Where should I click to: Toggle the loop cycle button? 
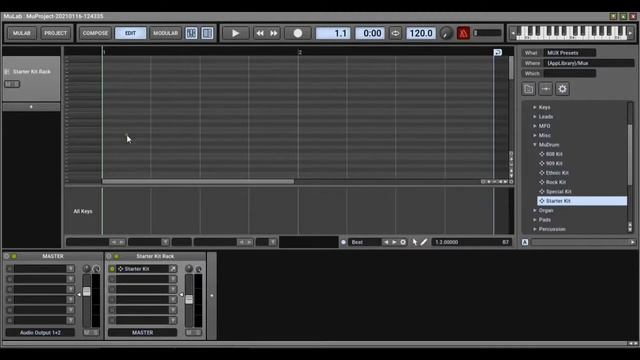[395, 33]
